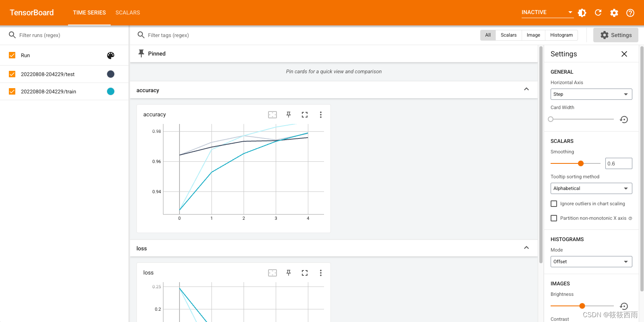Reset the brightness value
This screenshot has height=322, width=644.
(x=624, y=306)
